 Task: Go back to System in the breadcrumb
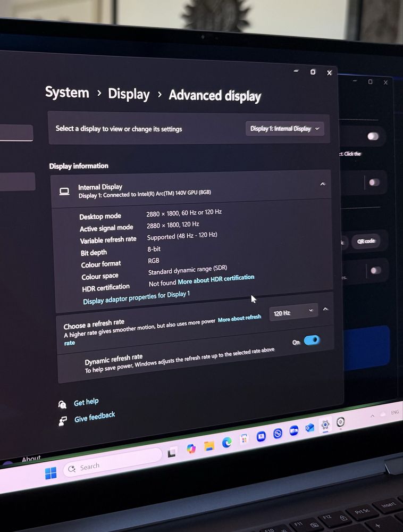pyautogui.click(x=67, y=92)
